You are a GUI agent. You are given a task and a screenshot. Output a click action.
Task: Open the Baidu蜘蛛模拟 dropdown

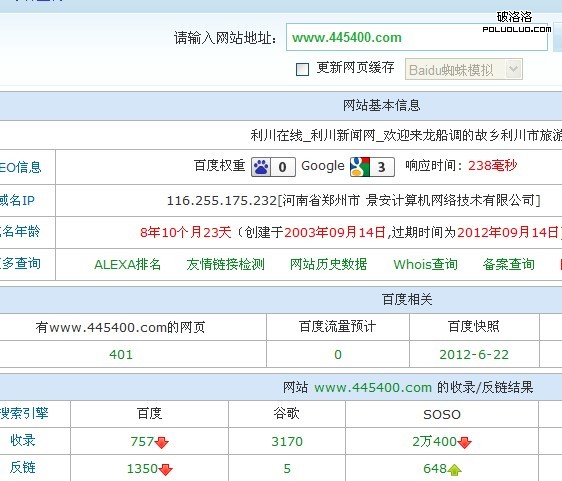click(x=463, y=69)
